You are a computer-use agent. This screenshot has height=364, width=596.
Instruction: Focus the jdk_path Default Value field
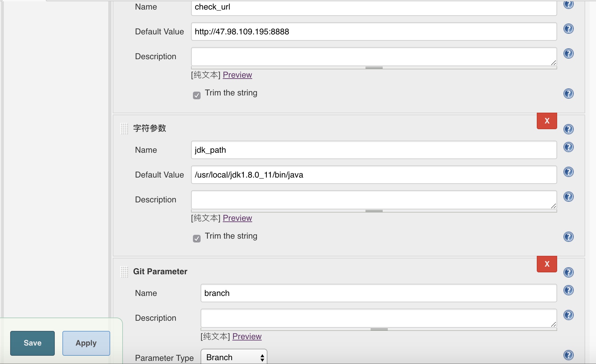(374, 175)
